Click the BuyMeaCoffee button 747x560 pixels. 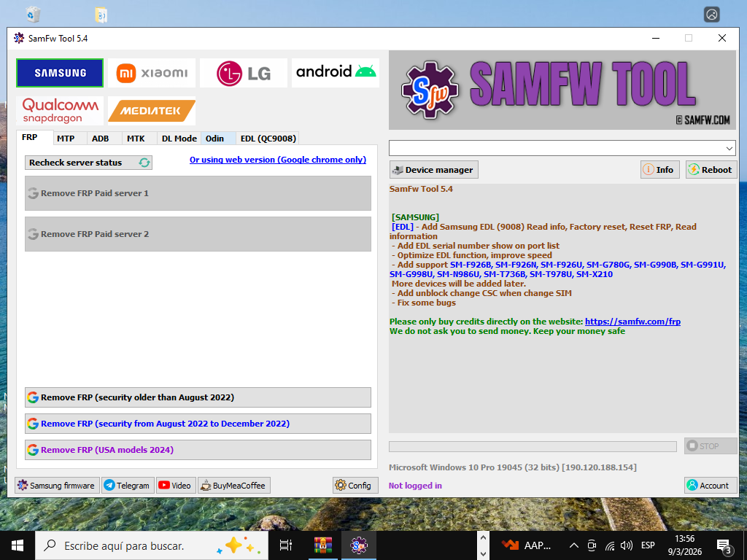tap(234, 485)
